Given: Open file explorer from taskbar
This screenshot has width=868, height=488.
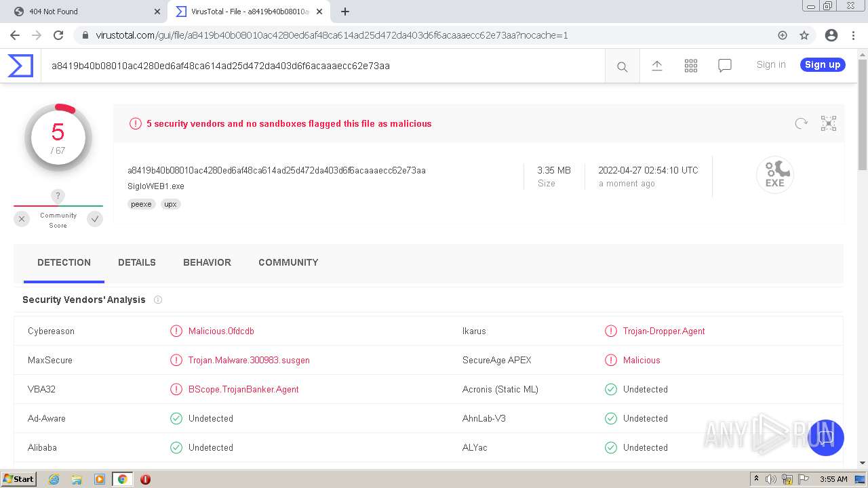Looking at the screenshot, I should (x=77, y=479).
